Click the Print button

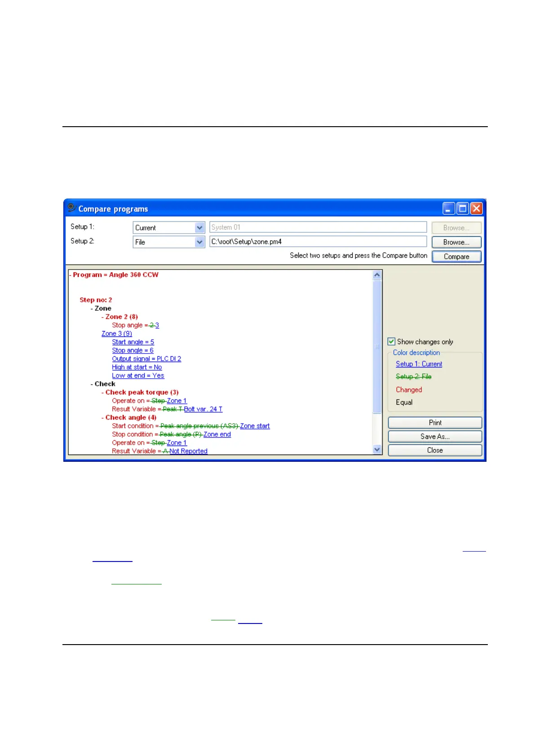pos(435,423)
